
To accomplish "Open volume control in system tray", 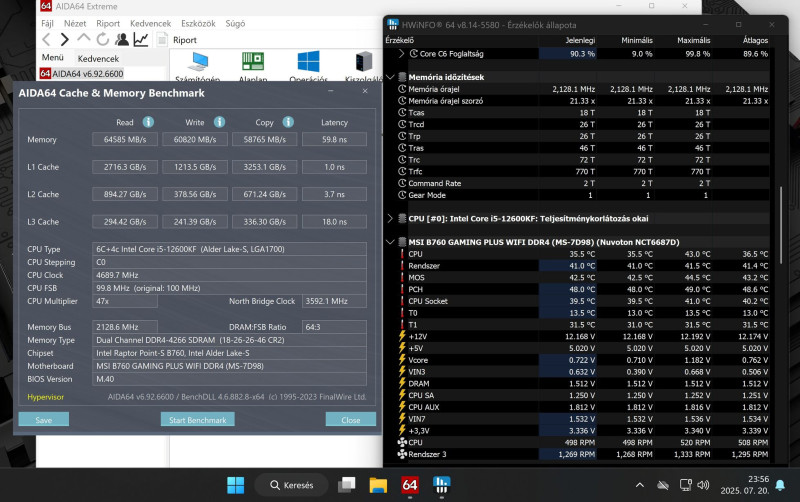I will [x=703, y=485].
